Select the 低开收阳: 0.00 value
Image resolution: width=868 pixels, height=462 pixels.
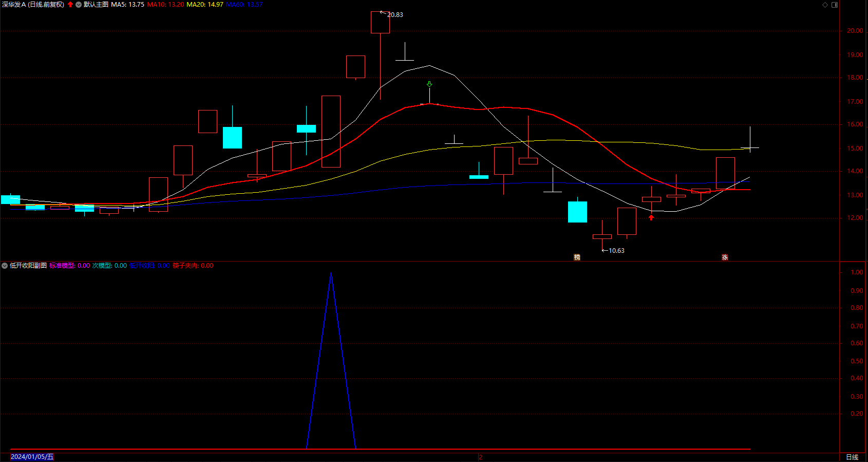[149, 266]
